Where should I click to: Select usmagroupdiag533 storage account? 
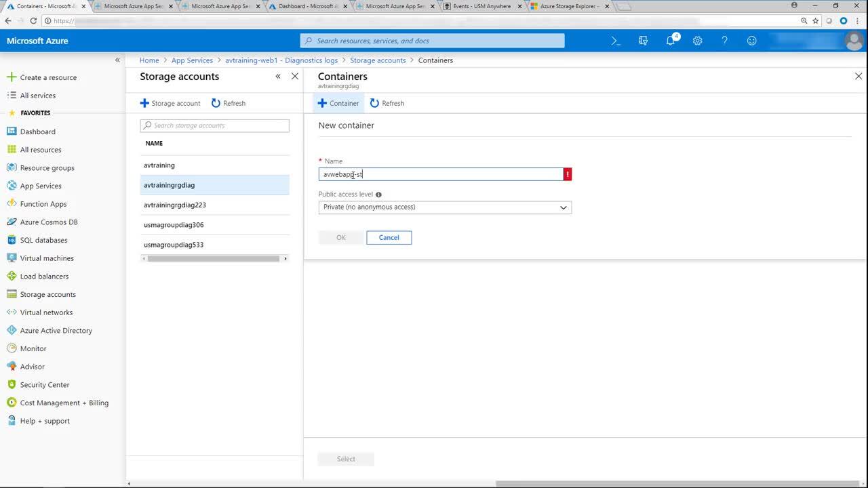click(x=214, y=245)
